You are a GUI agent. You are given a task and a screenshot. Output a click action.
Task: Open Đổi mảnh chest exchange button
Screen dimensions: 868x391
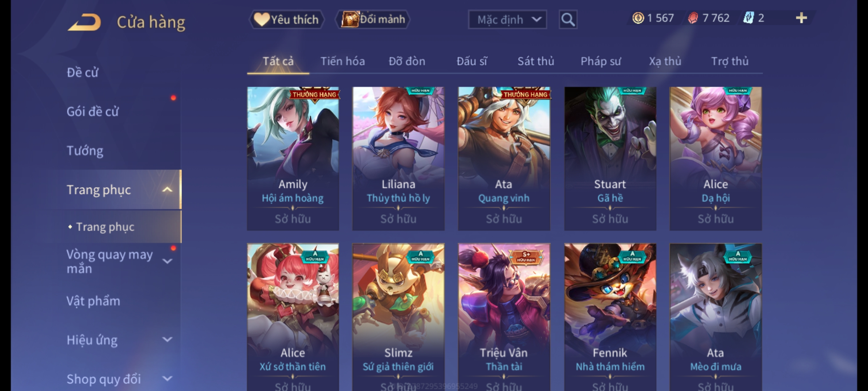pyautogui.click(x=373, y=20)
